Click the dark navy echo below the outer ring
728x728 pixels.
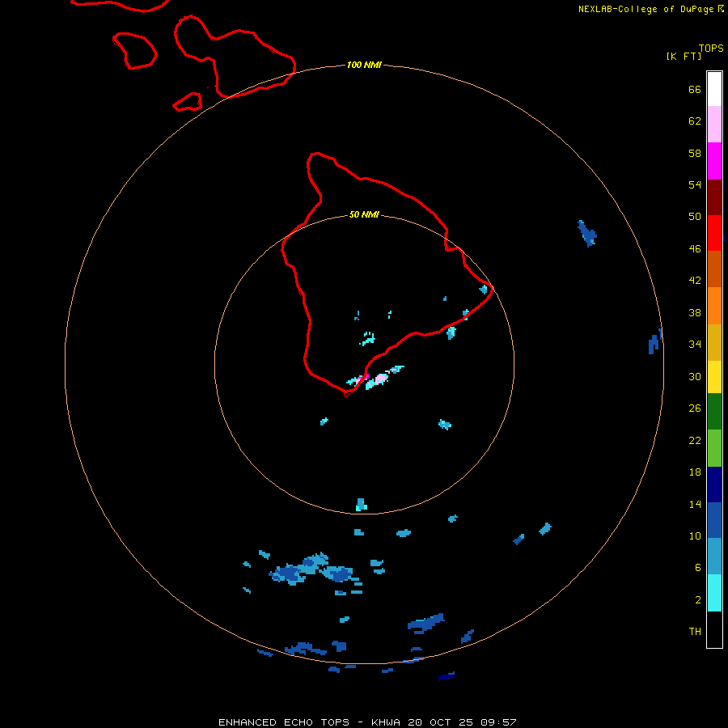click(x=447, y=676)
